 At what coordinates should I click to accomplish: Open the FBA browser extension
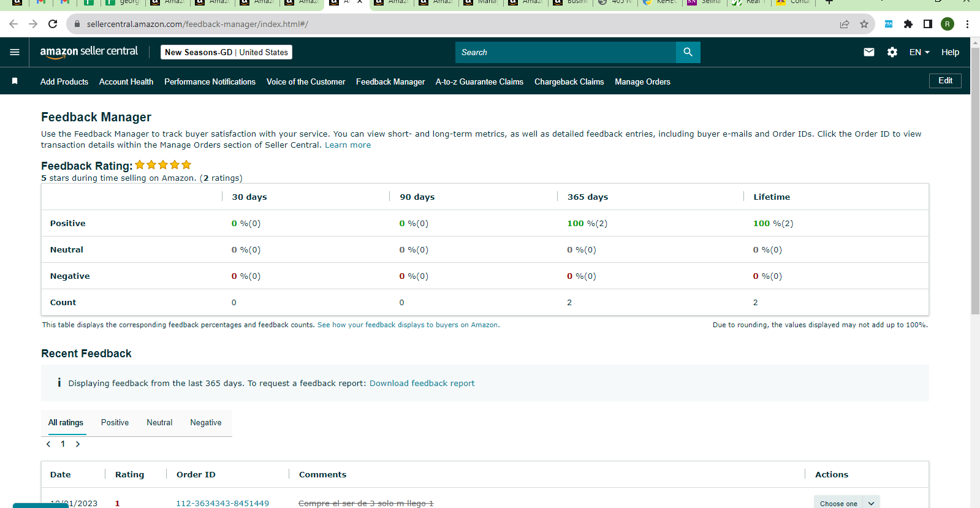[x=889, y=24]
